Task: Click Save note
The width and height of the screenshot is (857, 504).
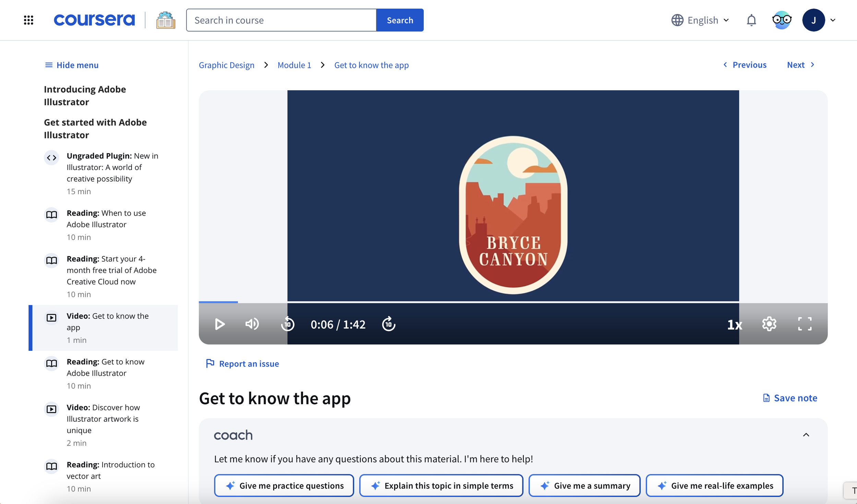Action: pyautogui.click(x=790, y=398)
